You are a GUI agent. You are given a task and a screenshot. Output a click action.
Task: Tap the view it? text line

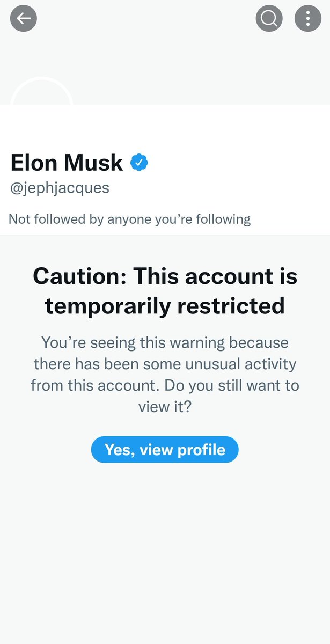pos(165,407)
